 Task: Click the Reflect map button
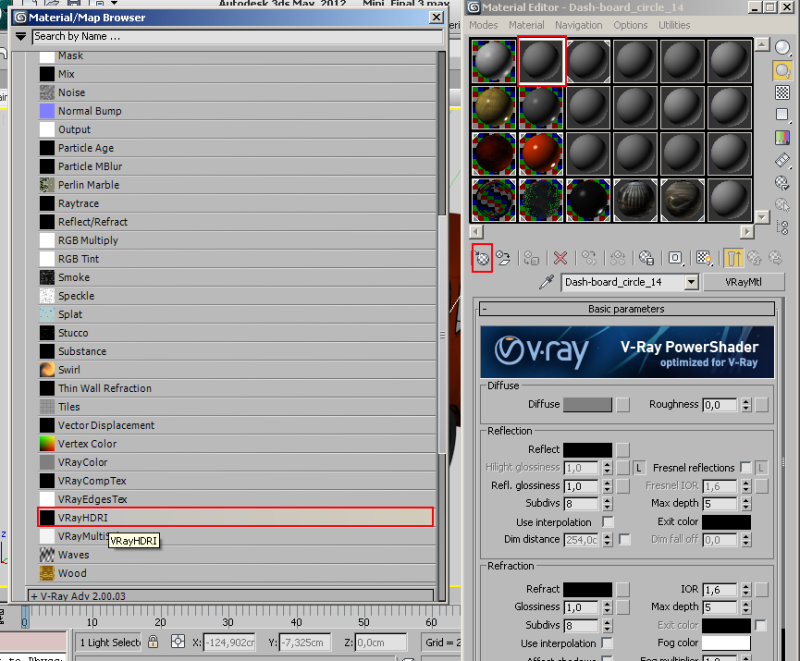pyautogui.click(x=622, y=450)
